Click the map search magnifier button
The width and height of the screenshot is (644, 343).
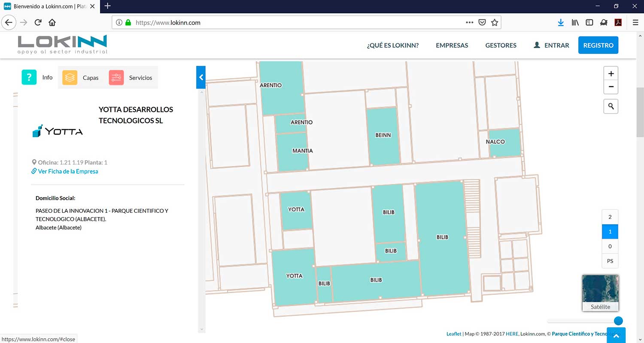pos(611,106)
